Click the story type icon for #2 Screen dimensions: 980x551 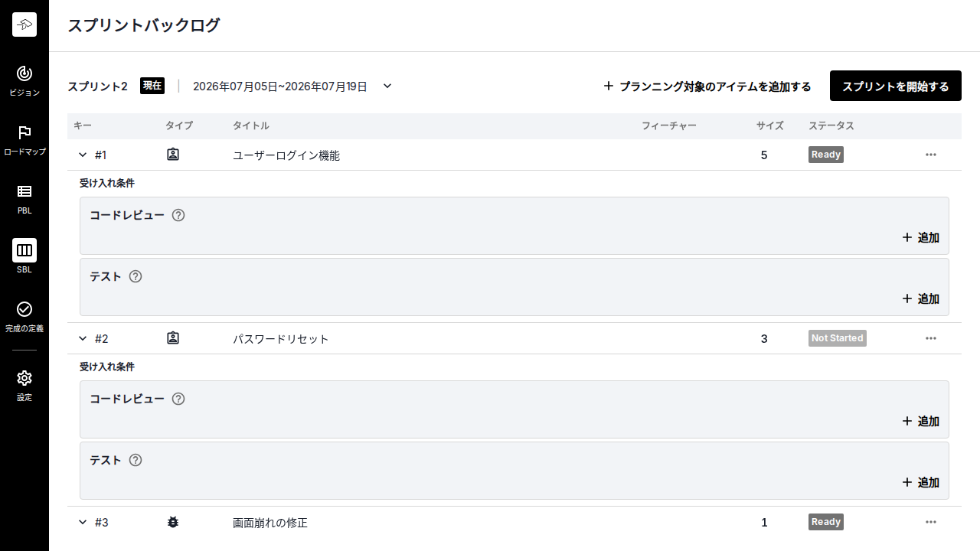pyautogui.click(x=173, y=338)
